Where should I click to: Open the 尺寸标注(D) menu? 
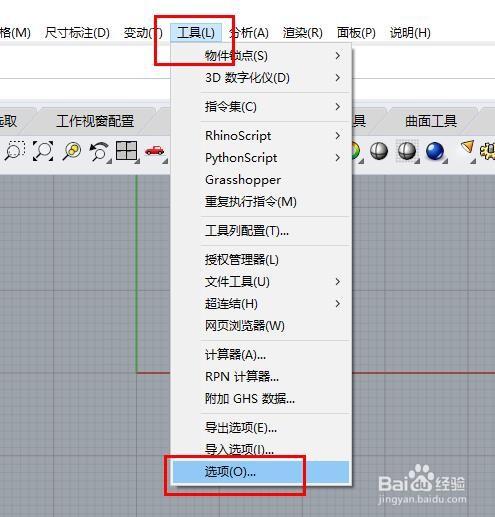[x=77, y=33]
